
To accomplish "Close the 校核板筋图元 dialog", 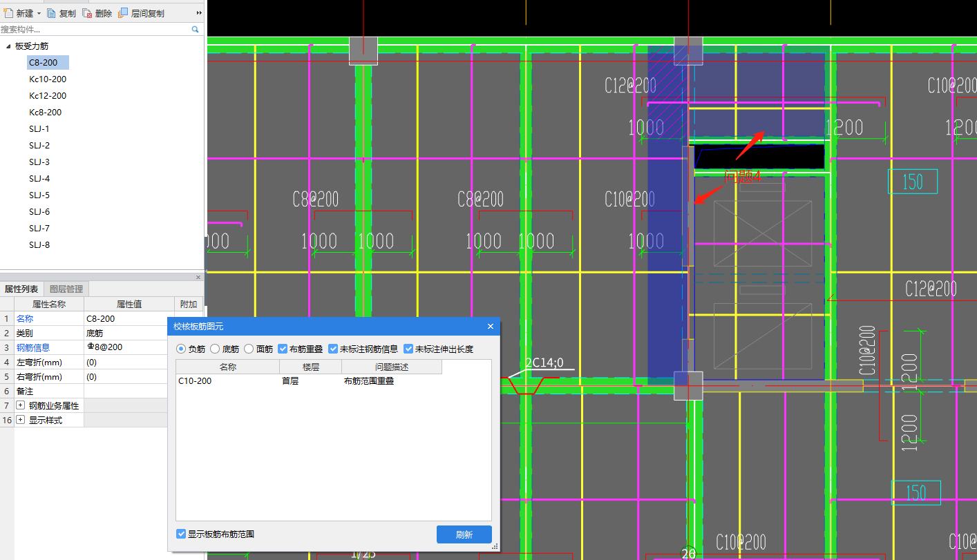I will pos(491,327).
